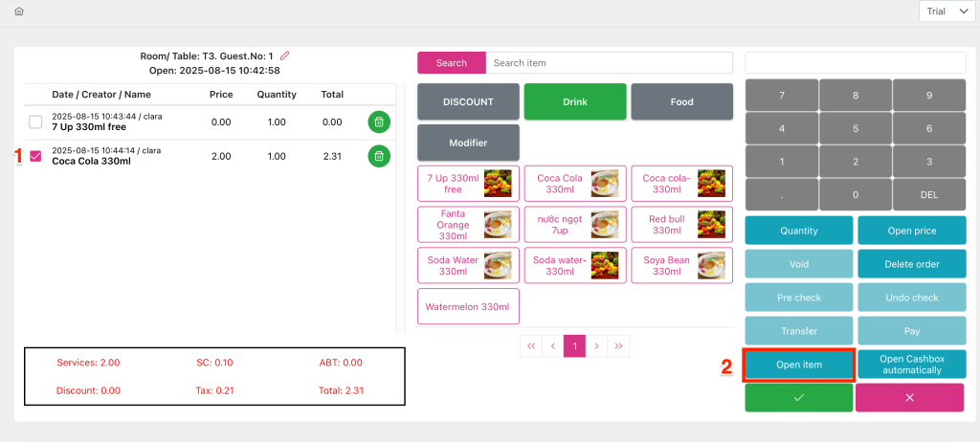Image resolution: width=980 pixels, height=442 pixels.
Task: Open the Modifier category
Action: 468,143
